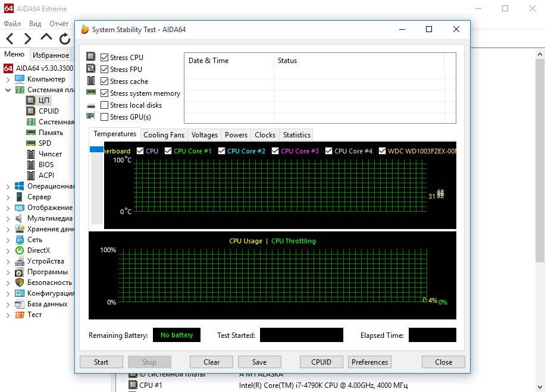Screen dimensions: 545x392
Task: Click the Stress FPU percent icon
Action: click(x=90, y=68)
